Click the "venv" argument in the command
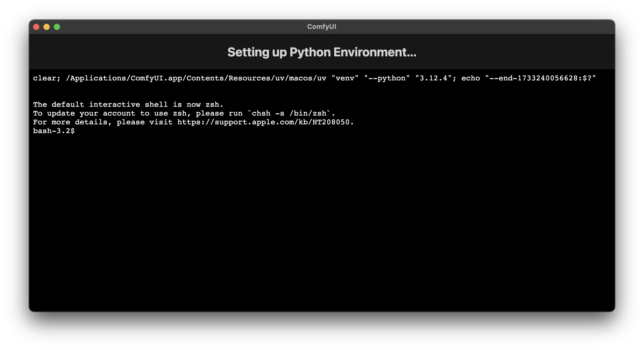Image resolution: width=644 pixels, height=350 pixels. tap(345, 78)
